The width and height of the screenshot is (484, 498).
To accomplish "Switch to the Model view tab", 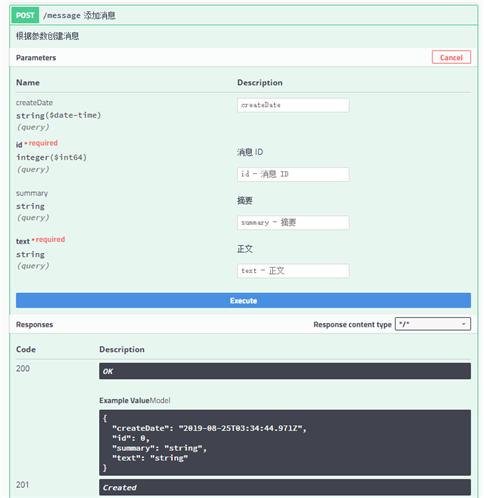I will (x=160, y=400).
